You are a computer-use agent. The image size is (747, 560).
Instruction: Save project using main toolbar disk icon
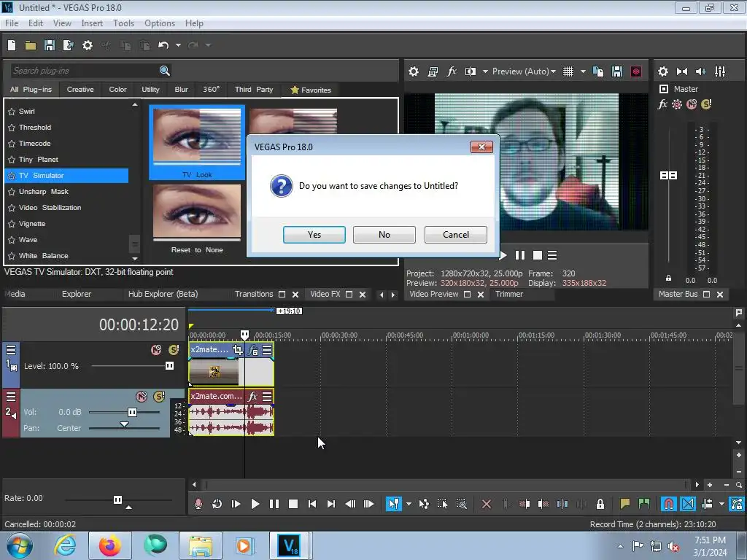(x=50, y=45)
